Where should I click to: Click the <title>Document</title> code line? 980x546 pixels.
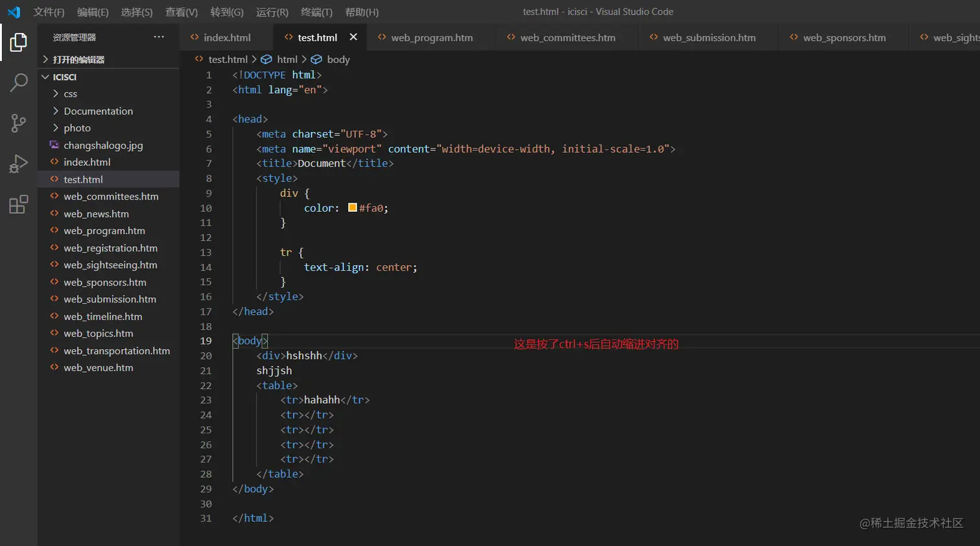coord(325,163)
